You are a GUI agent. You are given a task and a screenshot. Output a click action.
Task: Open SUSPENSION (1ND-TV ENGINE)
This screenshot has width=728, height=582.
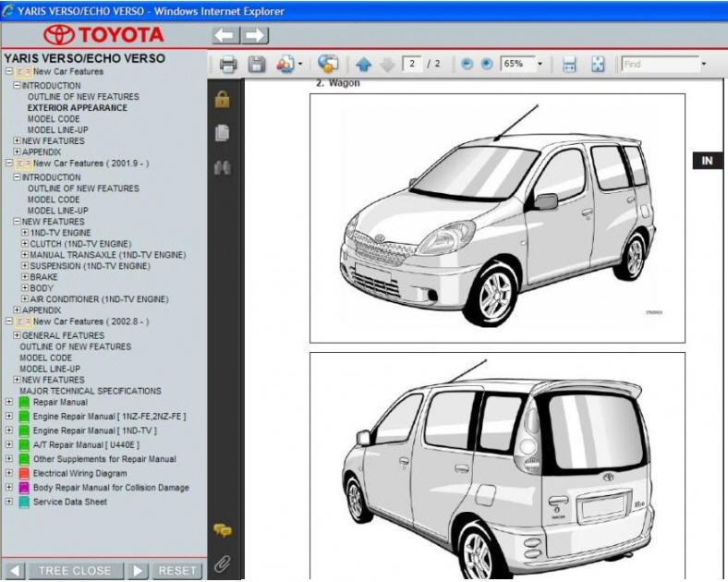tap(90, 266)
